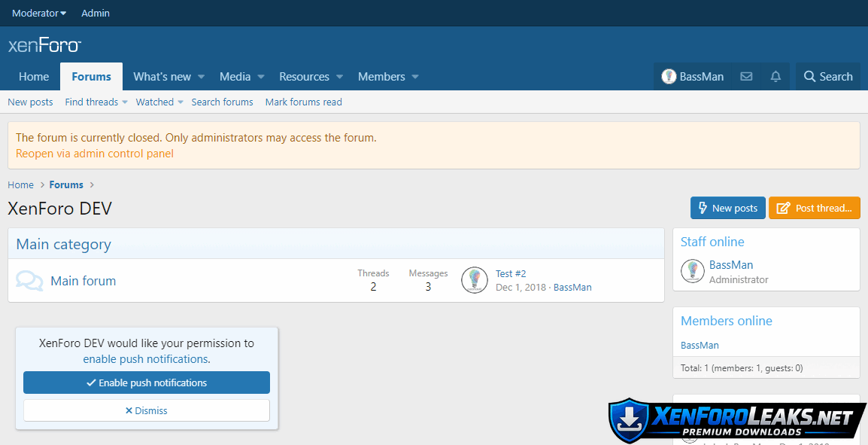Expand the Moderator dropdown menu

[x=39, y=13]
